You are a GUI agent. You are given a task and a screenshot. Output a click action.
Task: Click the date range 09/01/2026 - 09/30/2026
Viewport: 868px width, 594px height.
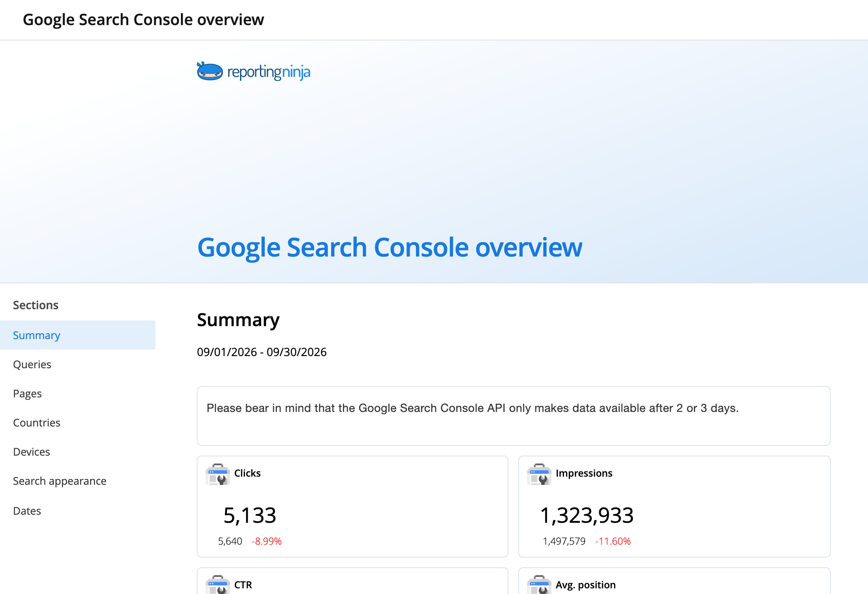pos(262,352)
